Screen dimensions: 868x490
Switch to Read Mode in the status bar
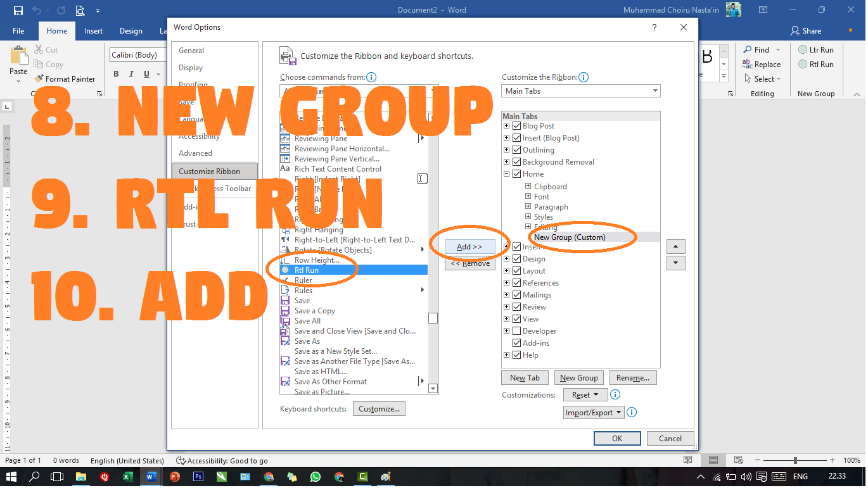(x=688, y=460)
